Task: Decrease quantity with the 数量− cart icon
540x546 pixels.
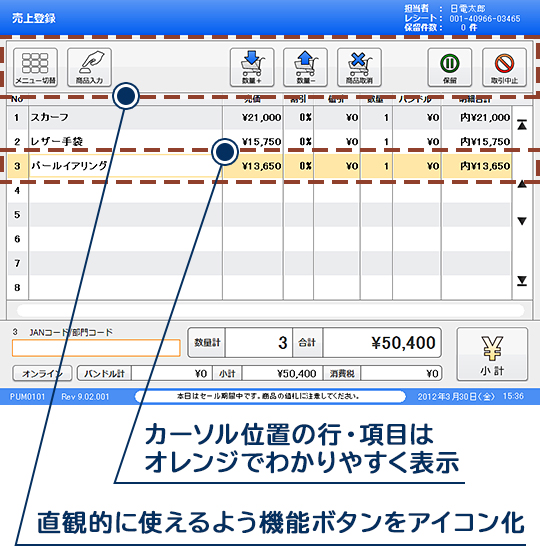Action: pos(305,67)
